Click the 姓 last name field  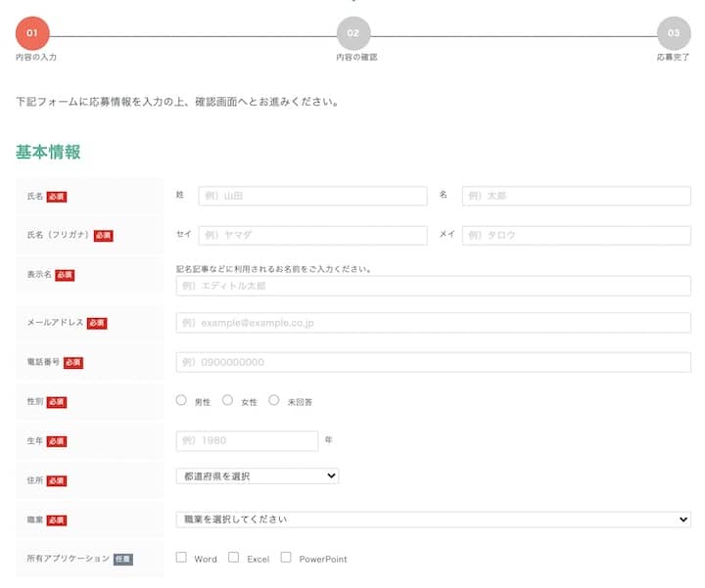(x=312, y=196)
